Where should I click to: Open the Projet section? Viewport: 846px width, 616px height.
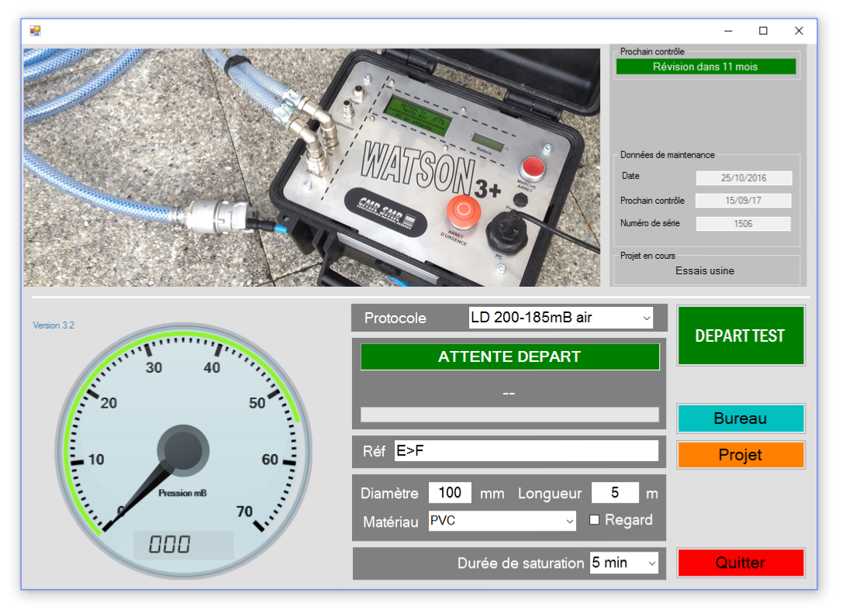(x=741, y=455)
